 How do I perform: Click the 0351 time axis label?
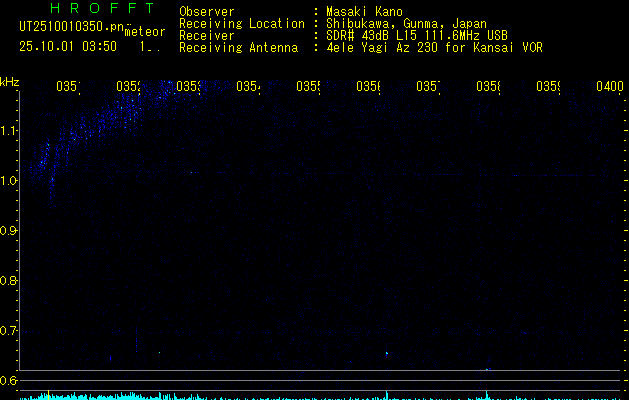68,86
